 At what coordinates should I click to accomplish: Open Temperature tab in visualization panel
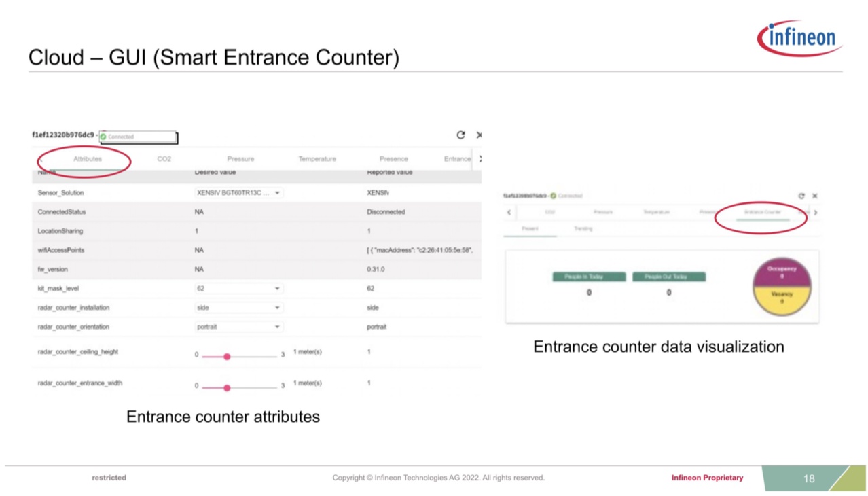(656, 213)
